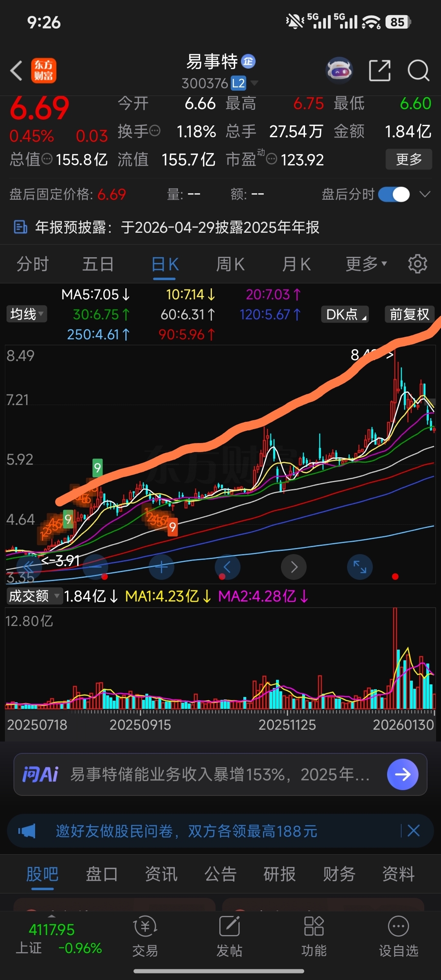Image resolution: width=441 pixels, height=980 pixels.
Task: Tap the current price 6.69
Action: point(39,108)
